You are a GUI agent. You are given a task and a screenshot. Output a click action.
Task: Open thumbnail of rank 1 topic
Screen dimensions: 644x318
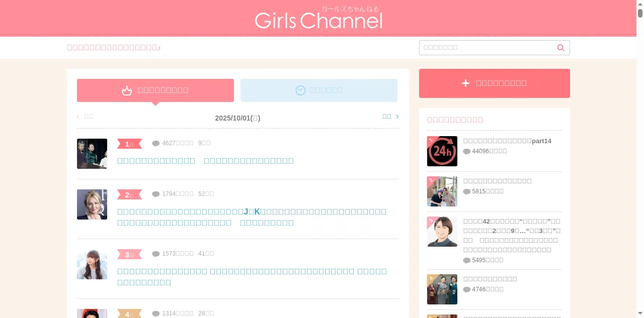point(92,154)
